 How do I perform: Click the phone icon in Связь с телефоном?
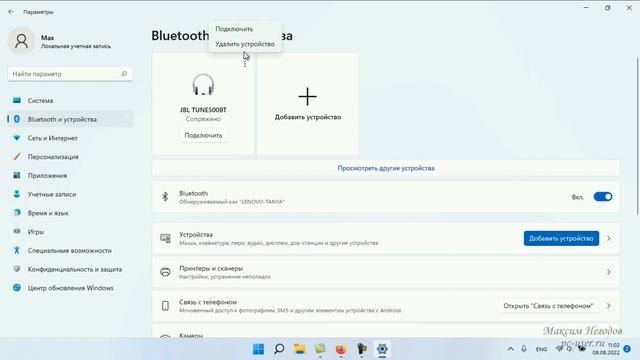165,306
